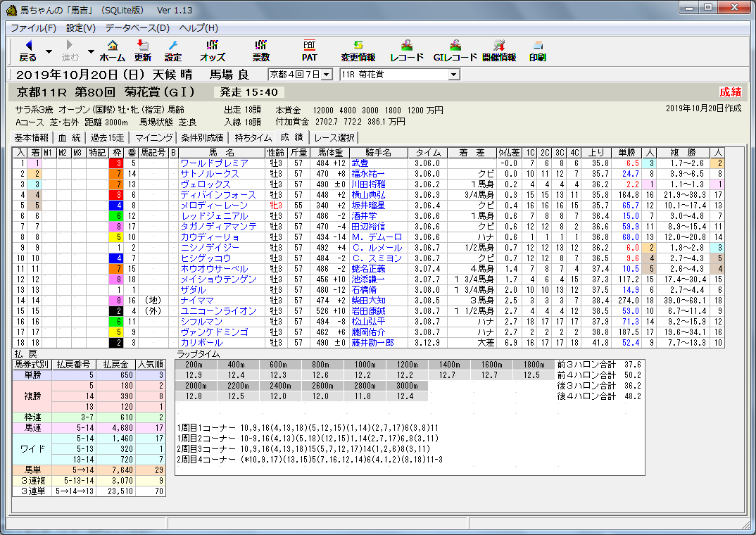Expand the 進む history dropdown arrow
Image resolution: width=756 pixels, height=535 pixels.
click(x=91, y=51)
